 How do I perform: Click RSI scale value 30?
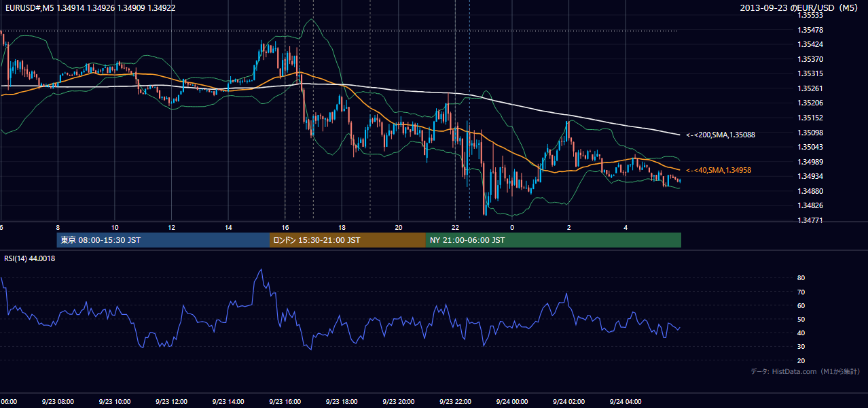(x=801, y=346)
